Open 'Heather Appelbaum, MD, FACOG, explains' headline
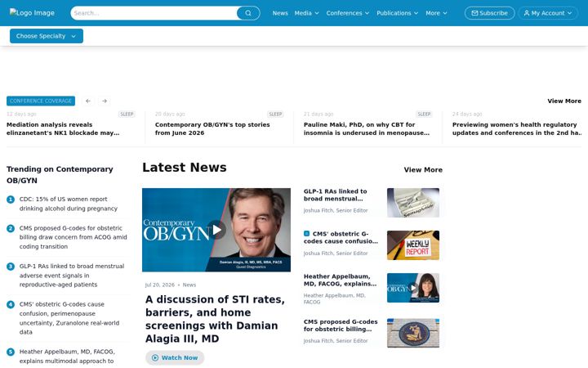Viewport: 588px width, 368px height. click(x=340, y=280)
